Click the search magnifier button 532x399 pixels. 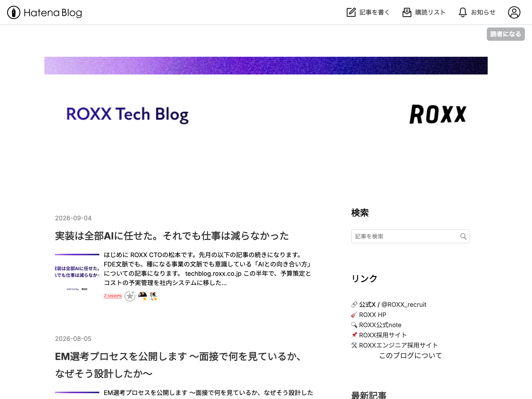click(x=463, y=237)
